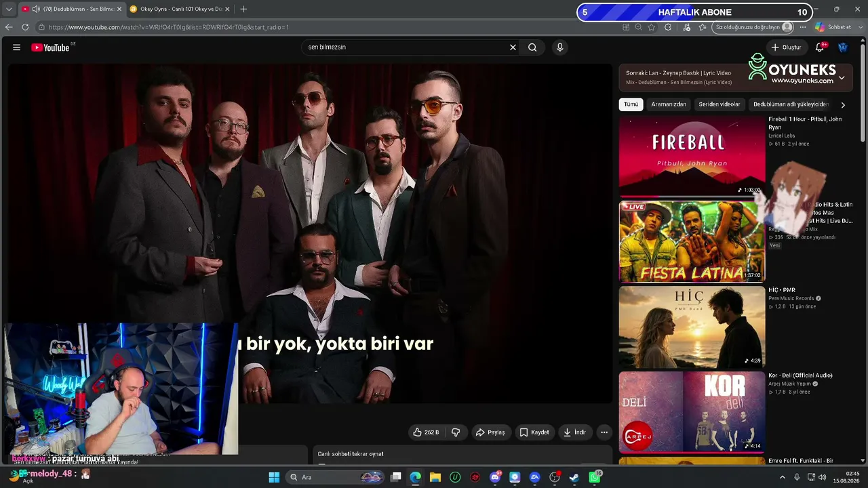Open the HİÇ PMR video thumbnail

click(x=692, y=327)
